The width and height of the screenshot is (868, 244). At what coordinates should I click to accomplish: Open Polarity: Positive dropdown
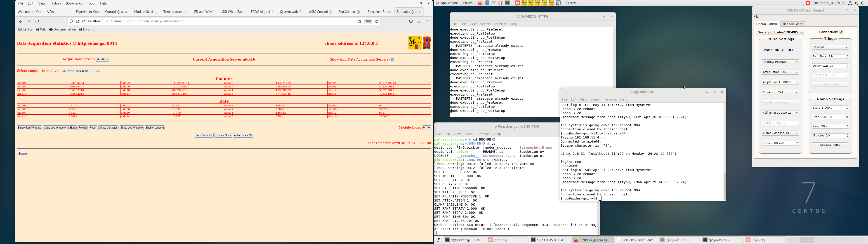coord(780,62)
